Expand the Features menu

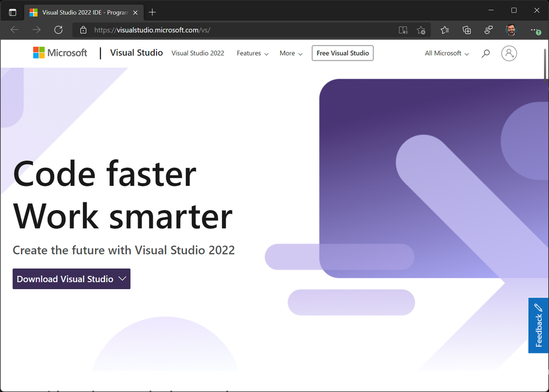[252, 53]
